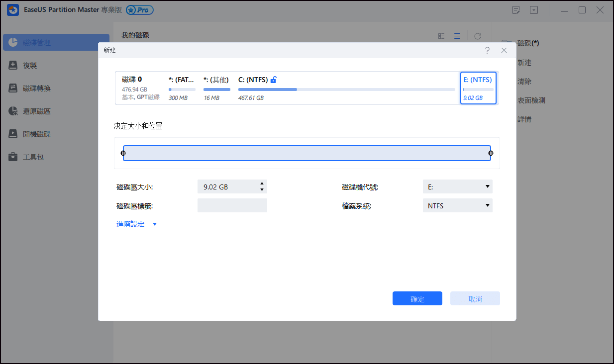Open the 磁碟機代號 drive letter dropdown
Viewport: 614px width, 364px height.
(457, 186)
